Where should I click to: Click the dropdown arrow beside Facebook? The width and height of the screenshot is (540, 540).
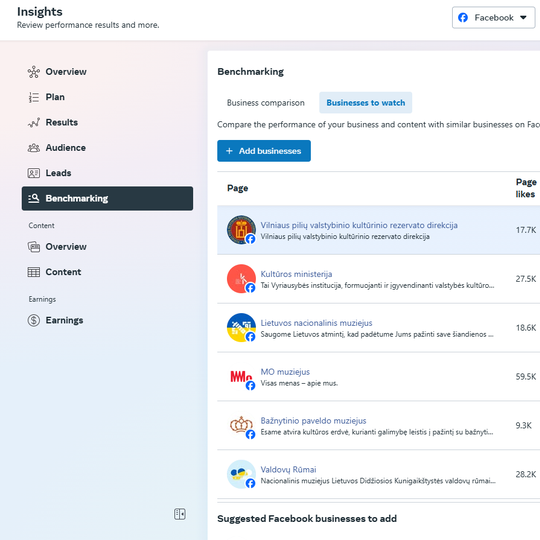click(x=523, y=18)
